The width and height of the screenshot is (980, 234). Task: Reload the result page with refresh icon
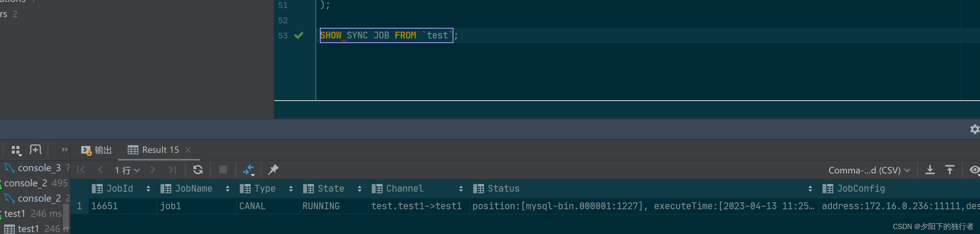coord(198,170)
